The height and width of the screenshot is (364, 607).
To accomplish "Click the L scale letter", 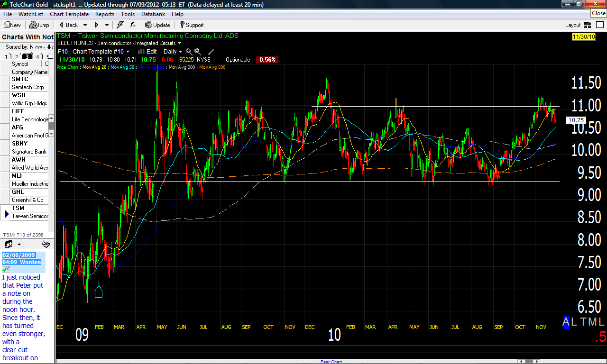I will coord(574,322).
